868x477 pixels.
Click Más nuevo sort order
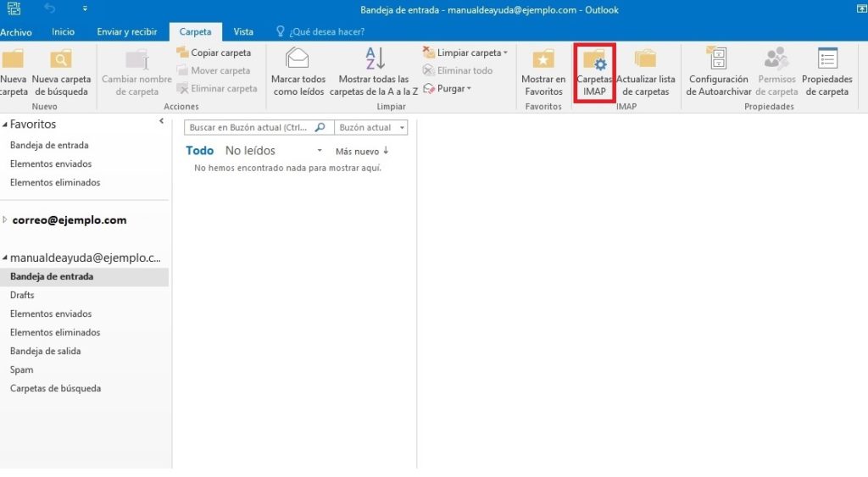(357, 151)
